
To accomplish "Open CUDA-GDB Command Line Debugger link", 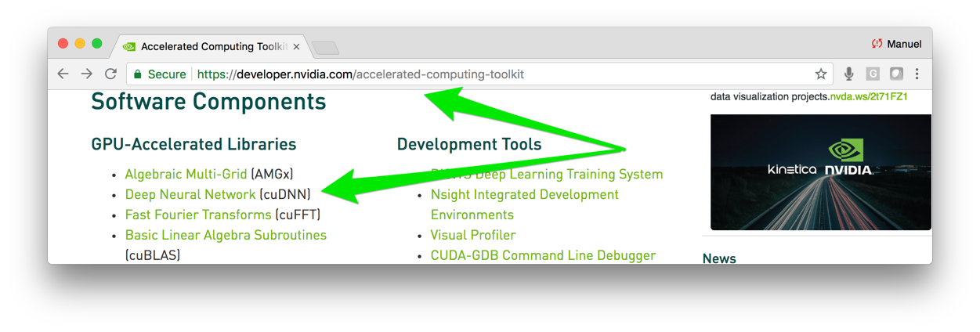I will click(543, 255).
